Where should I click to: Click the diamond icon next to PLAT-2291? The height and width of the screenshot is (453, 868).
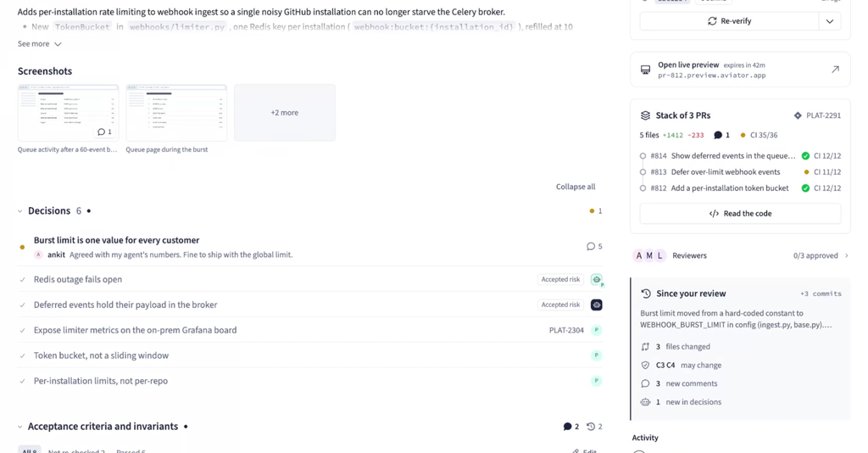pos(798,115)
